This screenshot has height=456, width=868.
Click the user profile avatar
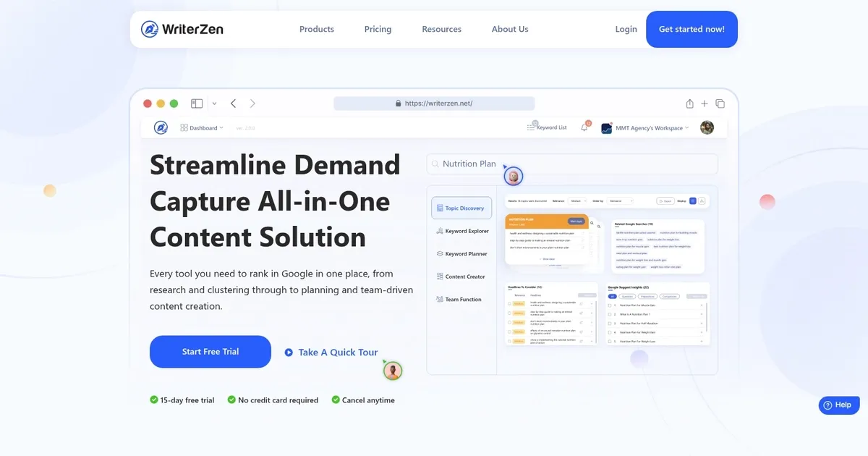click(707, 127)
